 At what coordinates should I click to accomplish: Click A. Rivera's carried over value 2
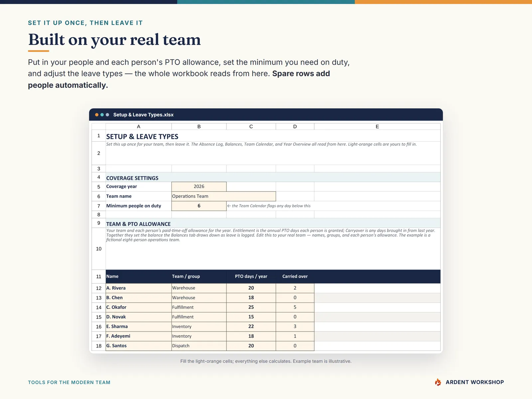(x=295, y=288)
